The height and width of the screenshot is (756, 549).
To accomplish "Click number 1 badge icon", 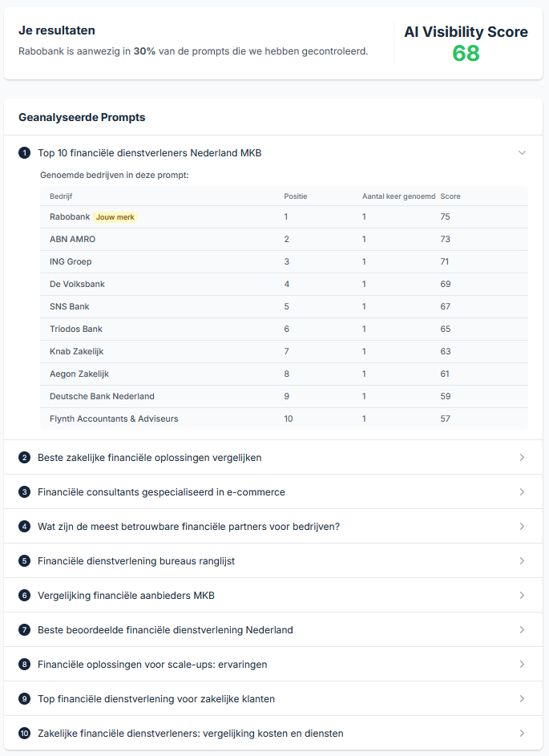I will coord(25,153).
